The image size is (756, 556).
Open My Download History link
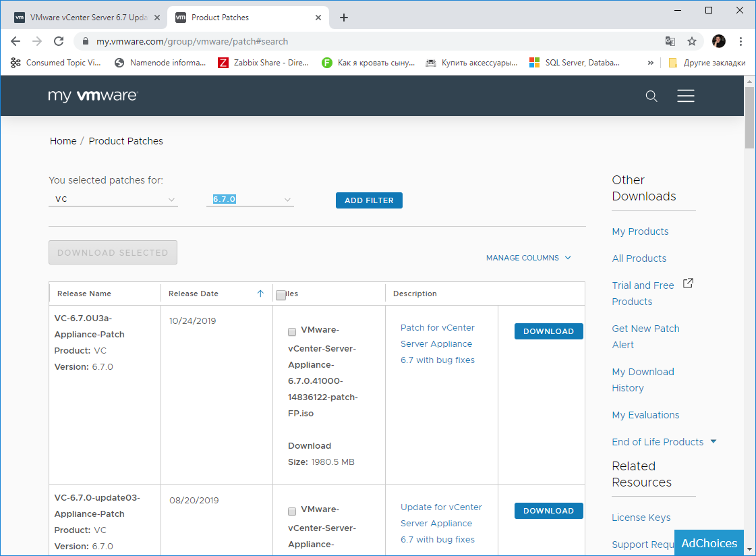click(643, 380)
